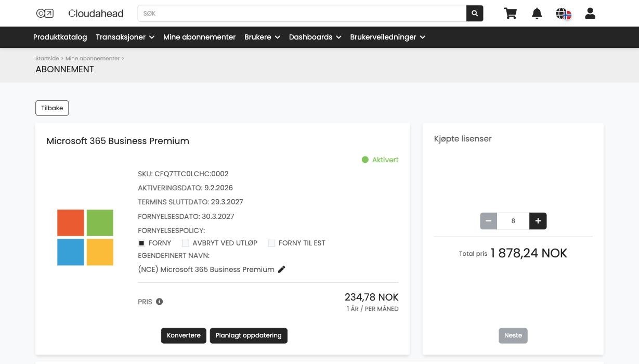The height and width of the screenshot is (364, 639).
Task: Expand the Transaksjoner menu
Action: (125, 37)
